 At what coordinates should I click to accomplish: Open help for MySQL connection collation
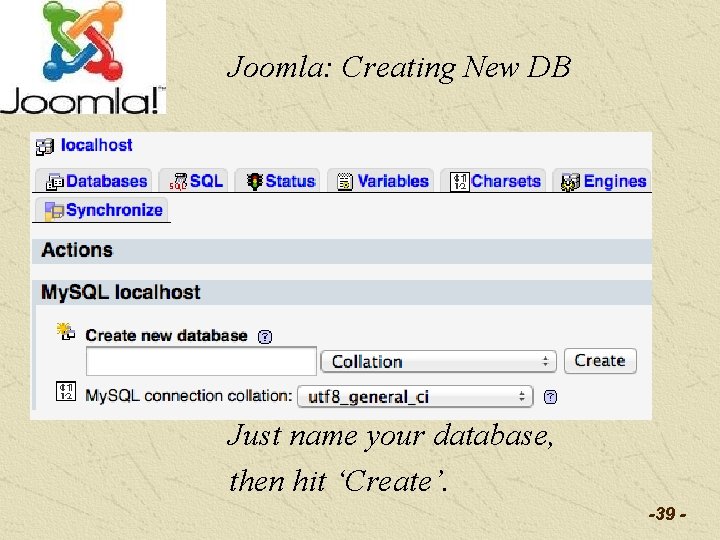(x=550, y=397)
